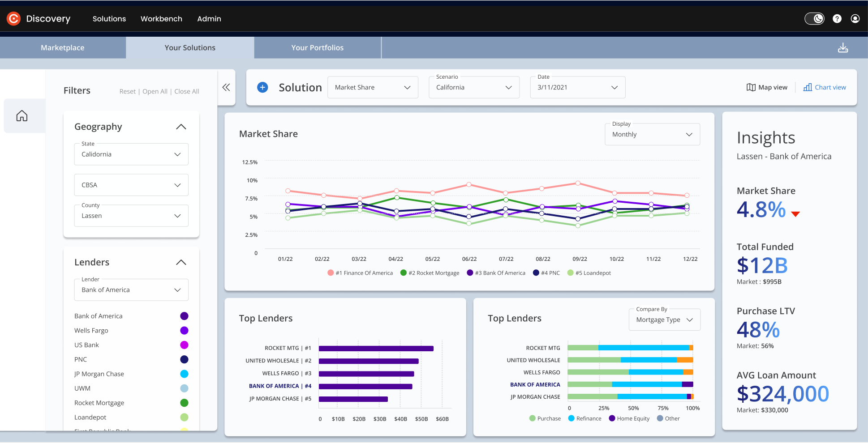Viewport: 868px width, 443px height.
Task: Open the Admin menu
Action: 209,19
